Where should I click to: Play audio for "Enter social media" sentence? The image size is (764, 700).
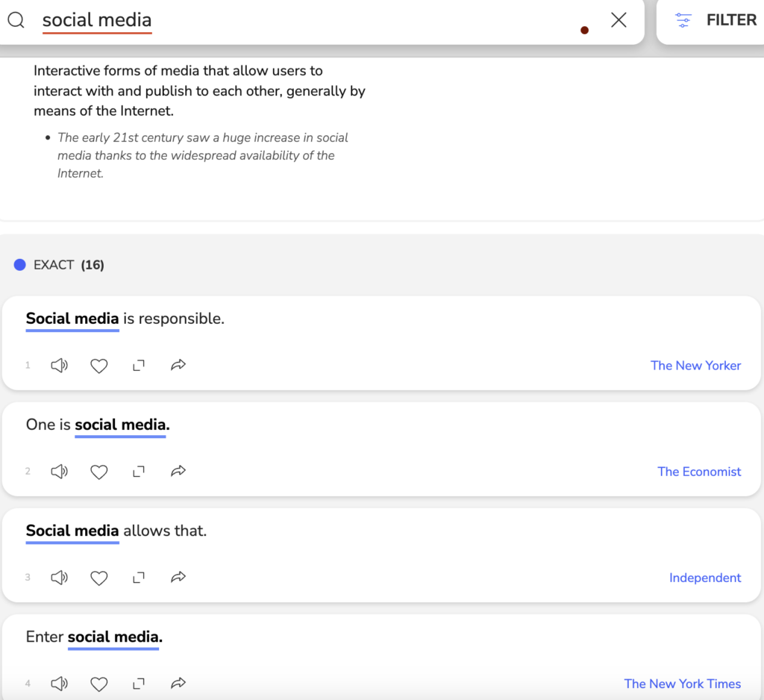coord(59,684)
